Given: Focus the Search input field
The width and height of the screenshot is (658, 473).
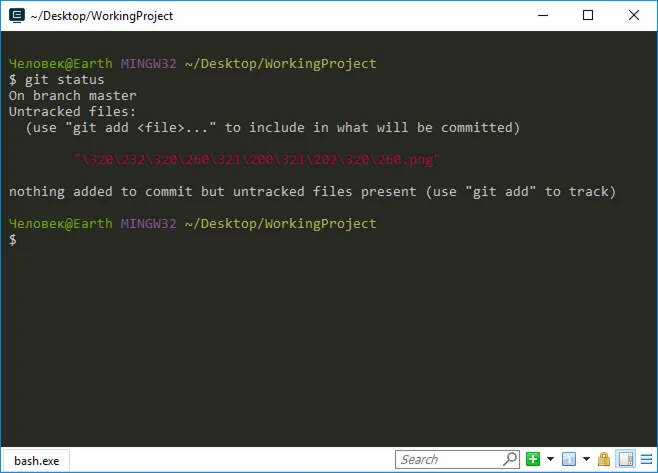Looking at the screenshot, I should click(448, 459).
